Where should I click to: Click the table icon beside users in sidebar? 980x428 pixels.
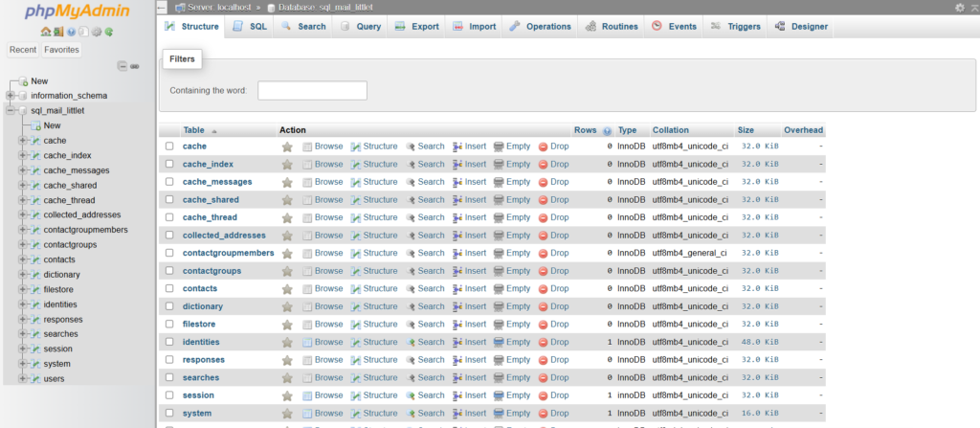36,378
